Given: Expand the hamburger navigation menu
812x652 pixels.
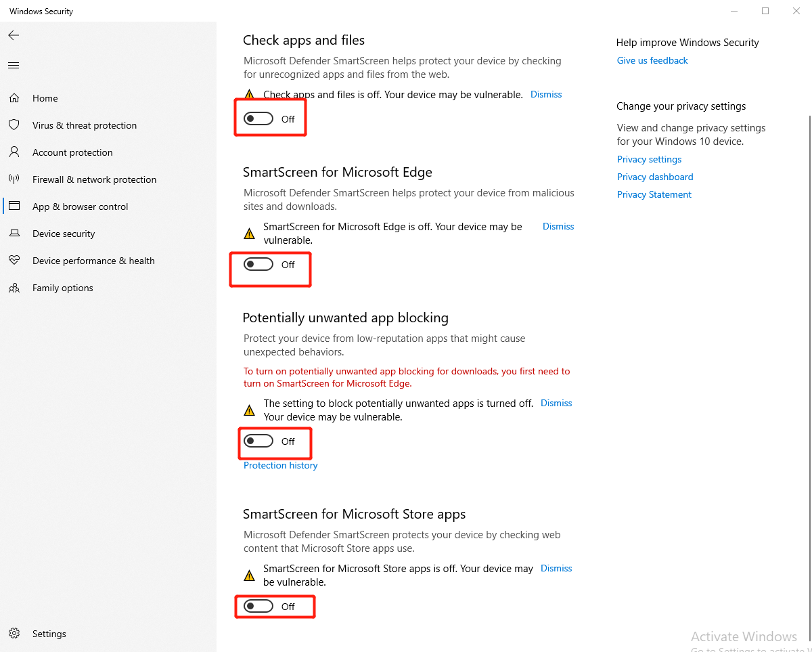Looking at the screenshot, I should 14,66.
